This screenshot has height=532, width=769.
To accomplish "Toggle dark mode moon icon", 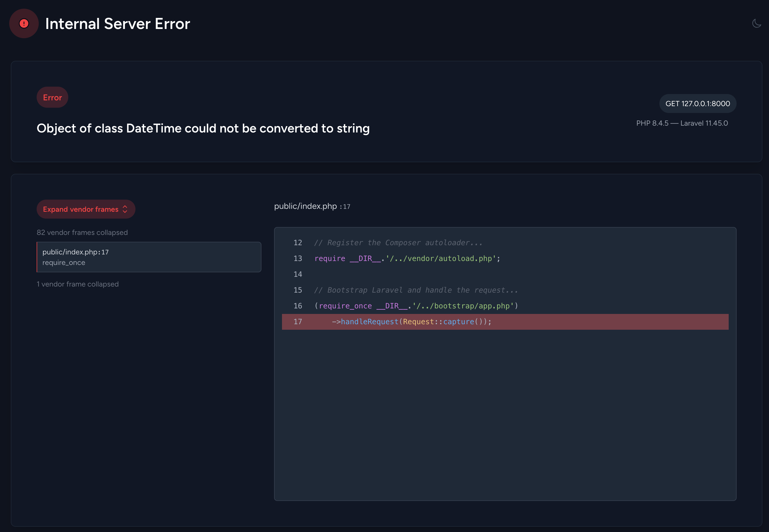I will coord(756,23).
